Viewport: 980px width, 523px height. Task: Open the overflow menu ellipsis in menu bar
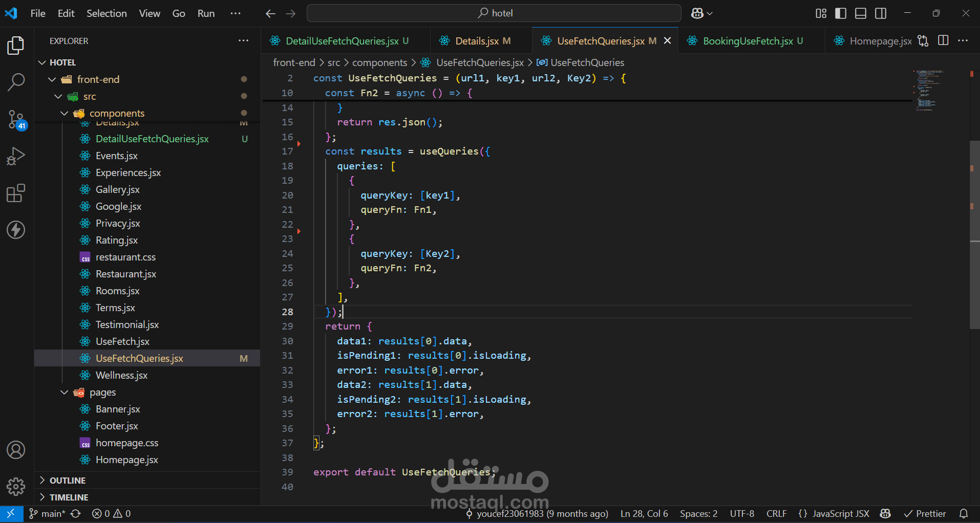(x=236, y=13)
